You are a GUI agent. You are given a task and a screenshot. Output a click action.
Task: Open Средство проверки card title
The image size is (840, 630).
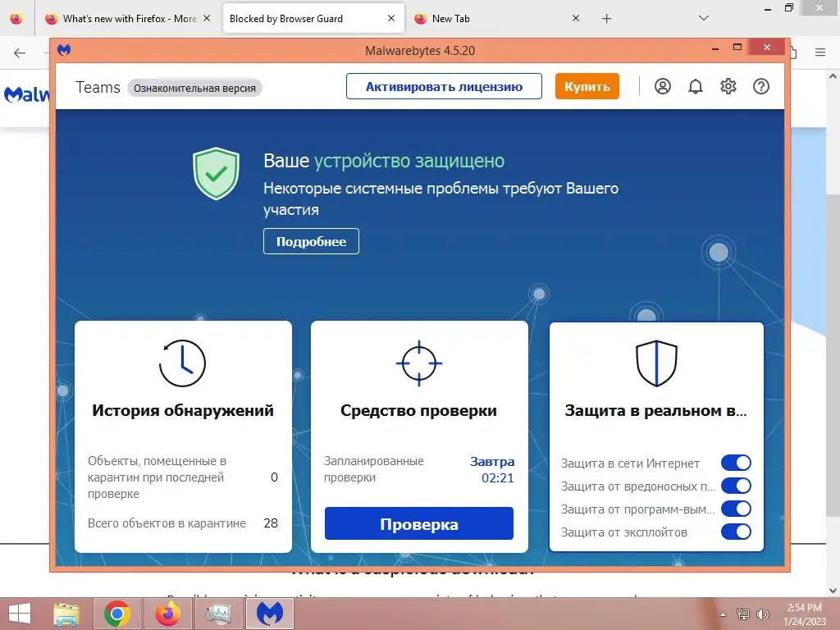tap(419, 410)
